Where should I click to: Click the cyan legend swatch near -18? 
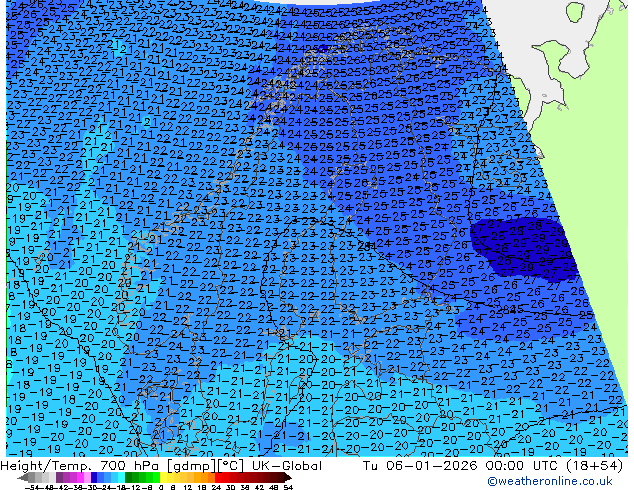[x=121, y=477]
